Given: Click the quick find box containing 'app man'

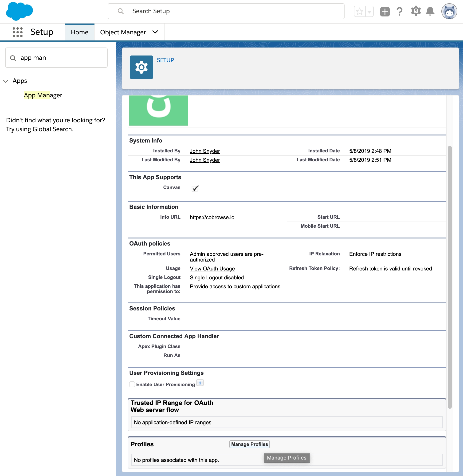Looking at the screenshot, I should point(56,58).
